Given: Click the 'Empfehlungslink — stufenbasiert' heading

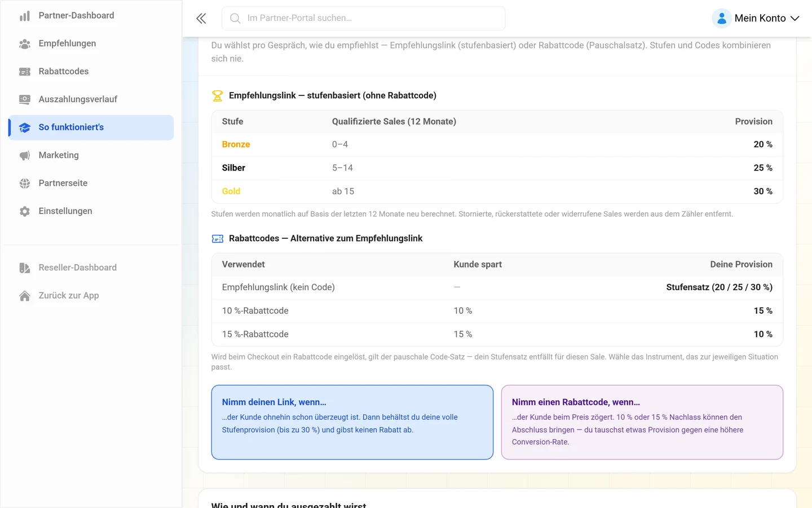Looking at the screenshot, I should (333, 96).
